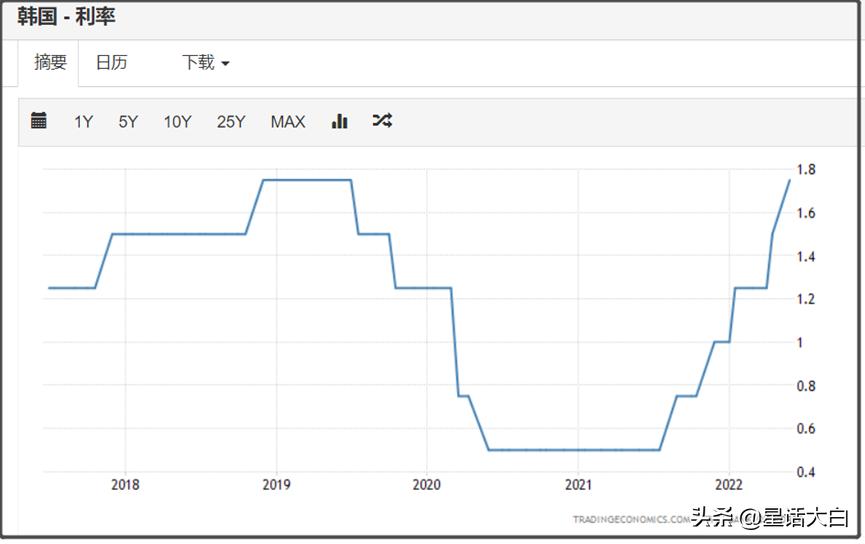Click the 2022 x-axis label
The width and height of the screenshot is (865, 544).
(x=729, y=485)
